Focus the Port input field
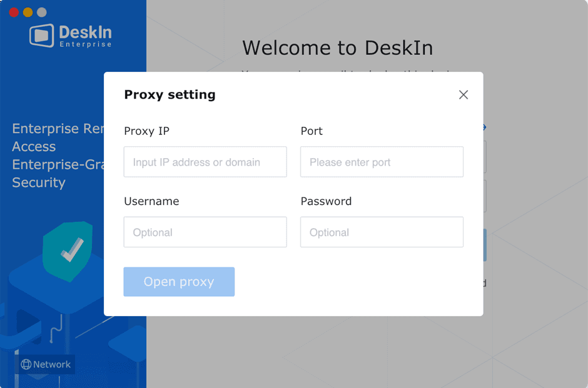The height and width of the screenshot is (388, 588). click(x=382, y=162)
